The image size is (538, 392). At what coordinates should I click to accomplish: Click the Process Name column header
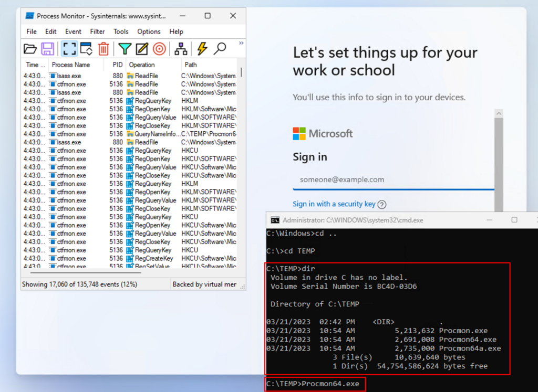point(71,65)
